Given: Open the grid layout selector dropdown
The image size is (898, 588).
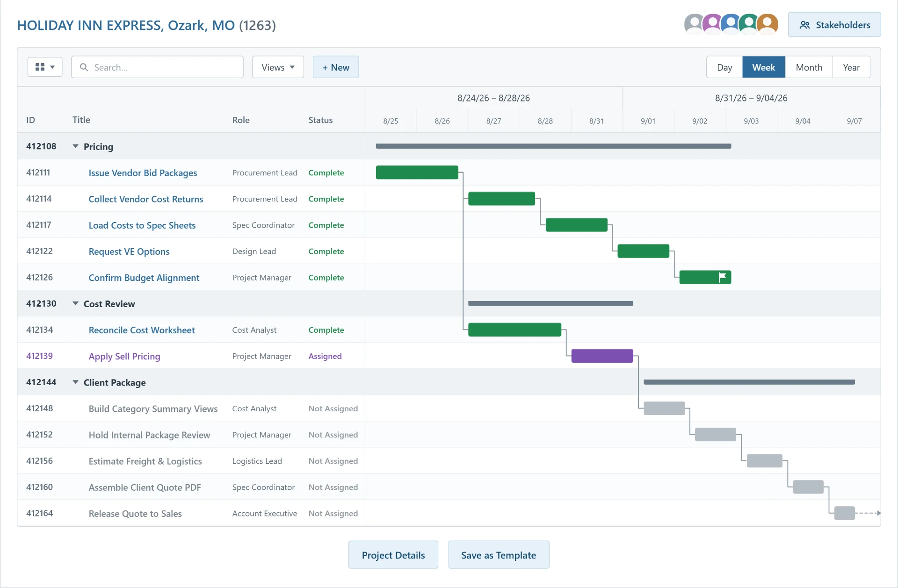Looking at the screenshot, I should pyautogui.click(x=45, y=67).
